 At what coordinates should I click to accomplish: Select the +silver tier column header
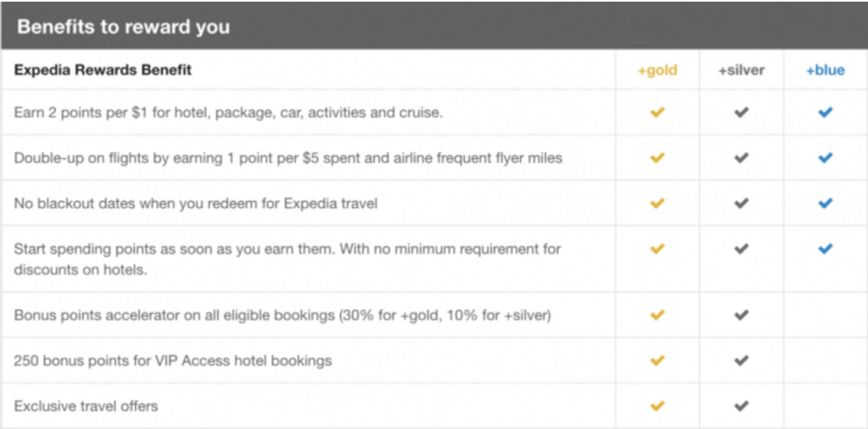click(741, 70)
